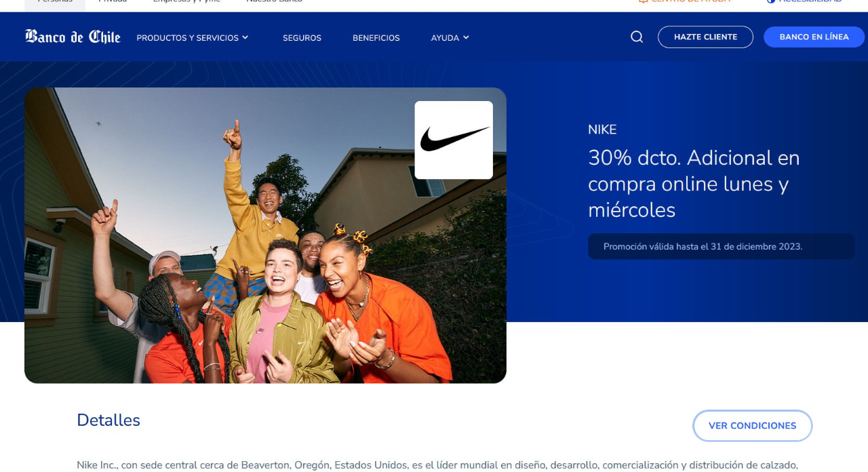Click the Nike swoosh logo badge
The width and height of the screenshot is (868, 472).
point(454,140)
